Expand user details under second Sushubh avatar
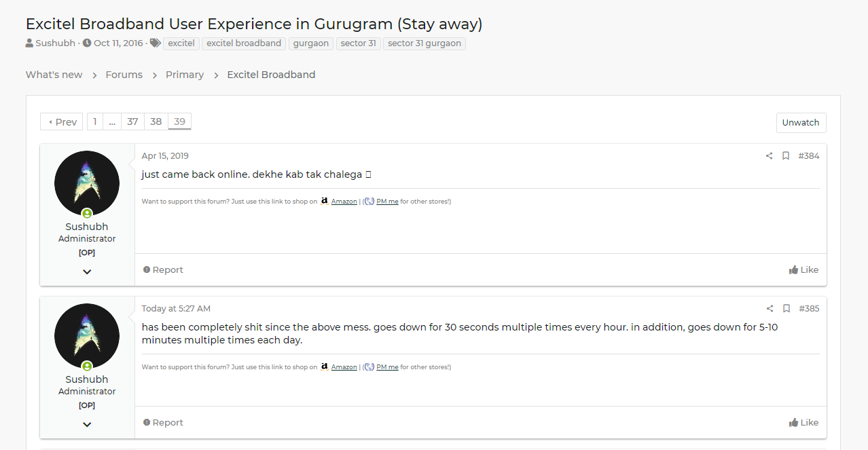The width and height of the screenshot is (868, 450). [x=87, y=425]
